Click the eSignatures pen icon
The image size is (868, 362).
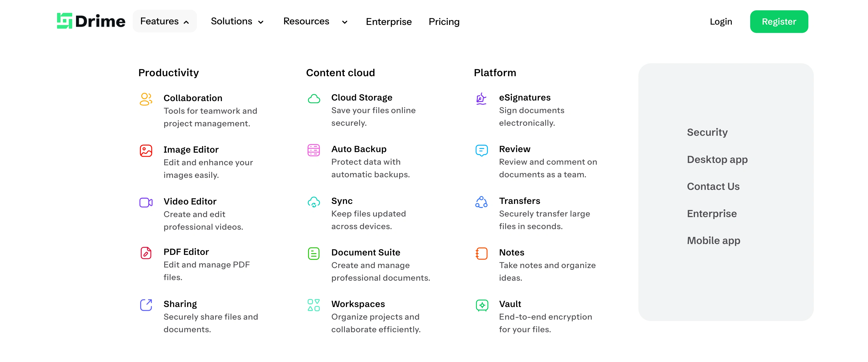pos(481,99)
